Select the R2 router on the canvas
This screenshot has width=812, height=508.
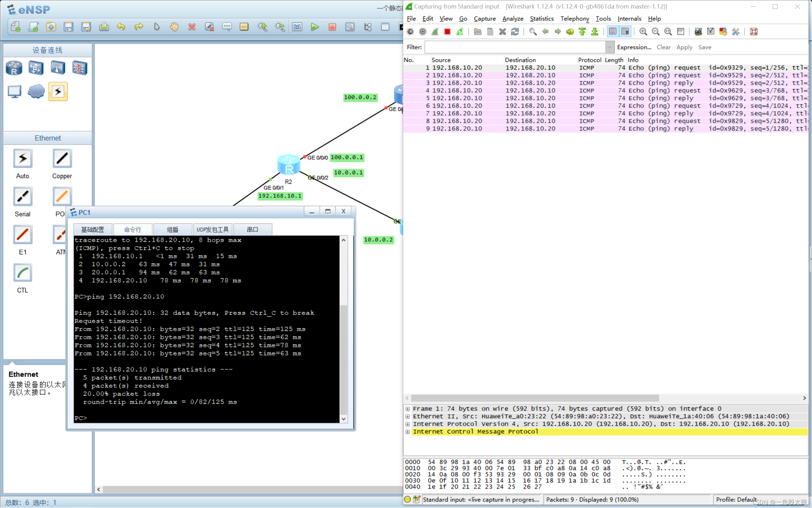289,165
